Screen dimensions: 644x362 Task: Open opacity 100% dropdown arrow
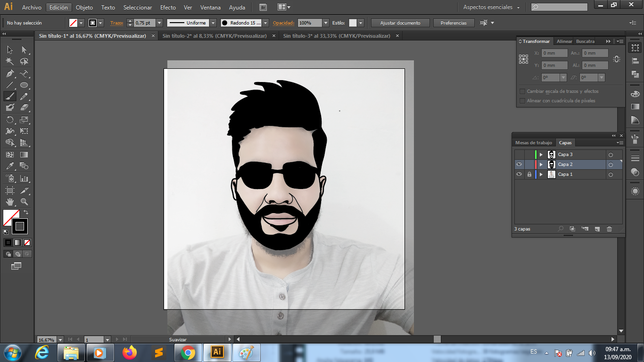[325, 23]
